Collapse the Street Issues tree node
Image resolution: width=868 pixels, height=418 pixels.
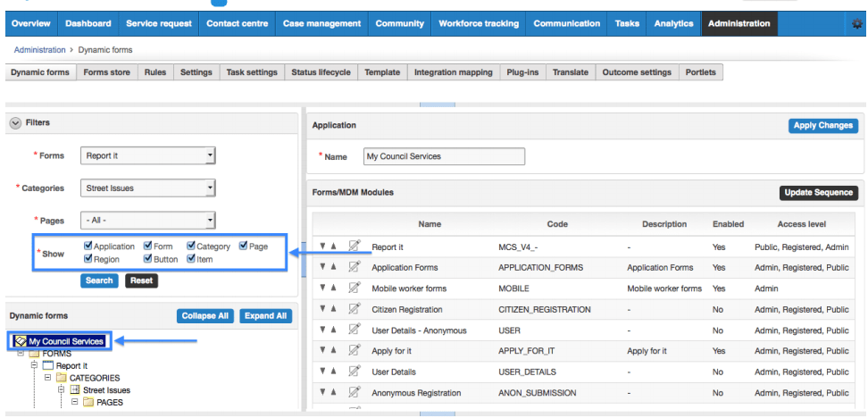[61, 389]
